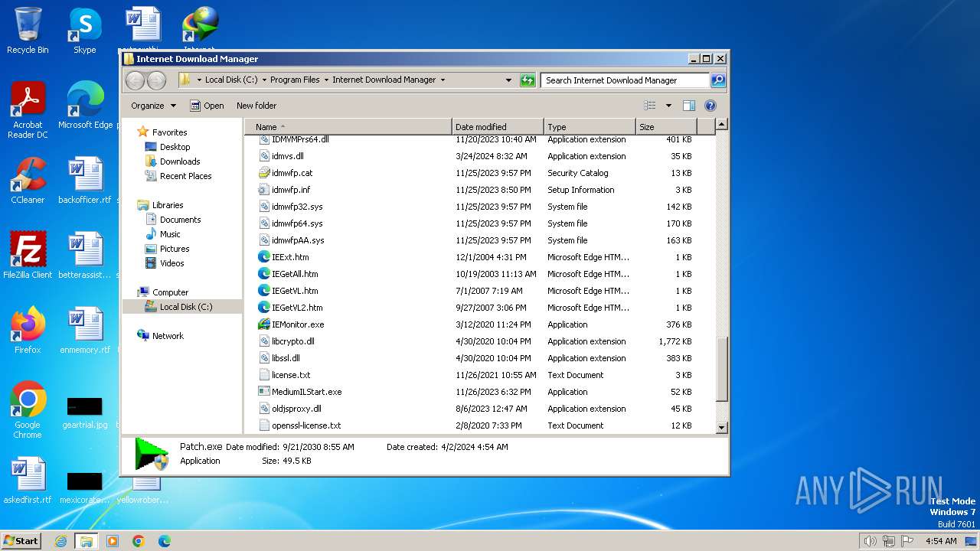The height and width of the screenshot is (551, 980).
Task: Expand the Program Files breadcrumb arrow
Action: pos(326,80)
